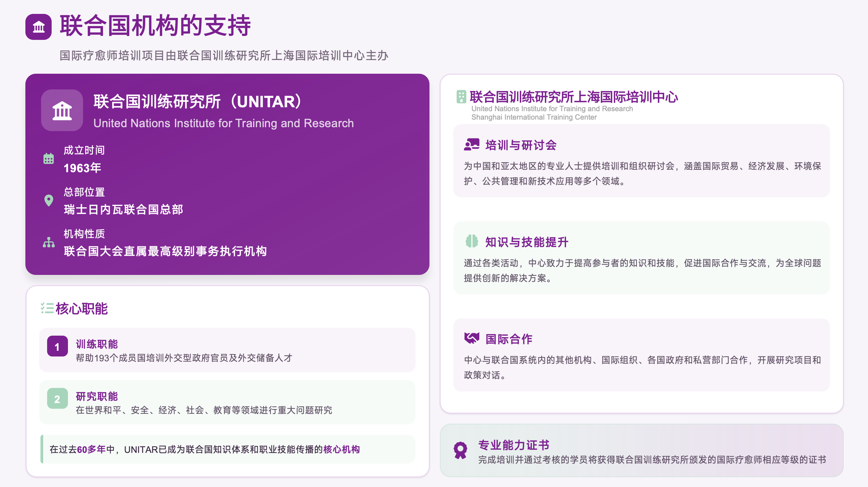Click the paragraph starting 为中国和亚太地区的专业人士
This screenshot has width=868, height=487.
point(642,174)
